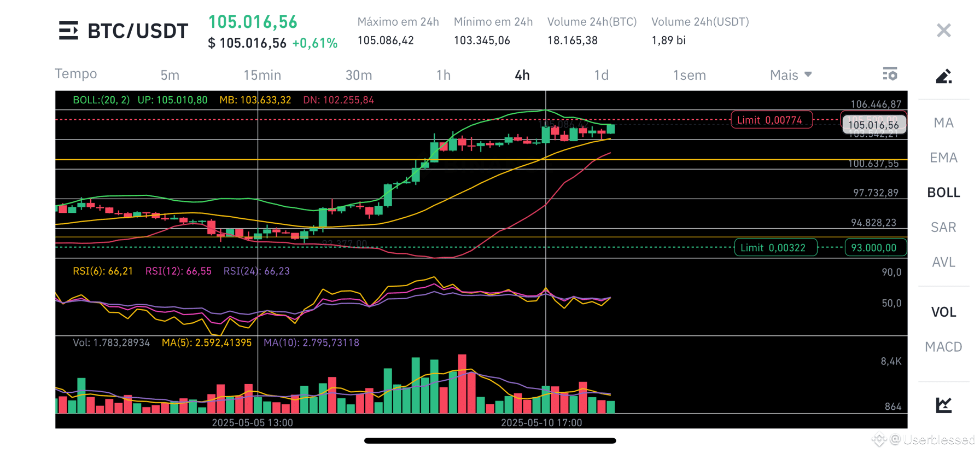Select the 5m timeframe
Screen dimensions: 980x453
click(x=170, y=75)
